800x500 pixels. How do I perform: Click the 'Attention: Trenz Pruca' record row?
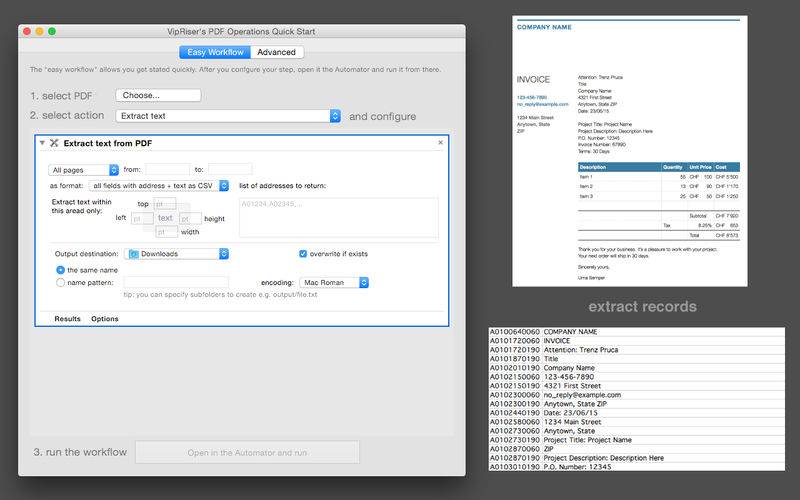coord(637,350)
